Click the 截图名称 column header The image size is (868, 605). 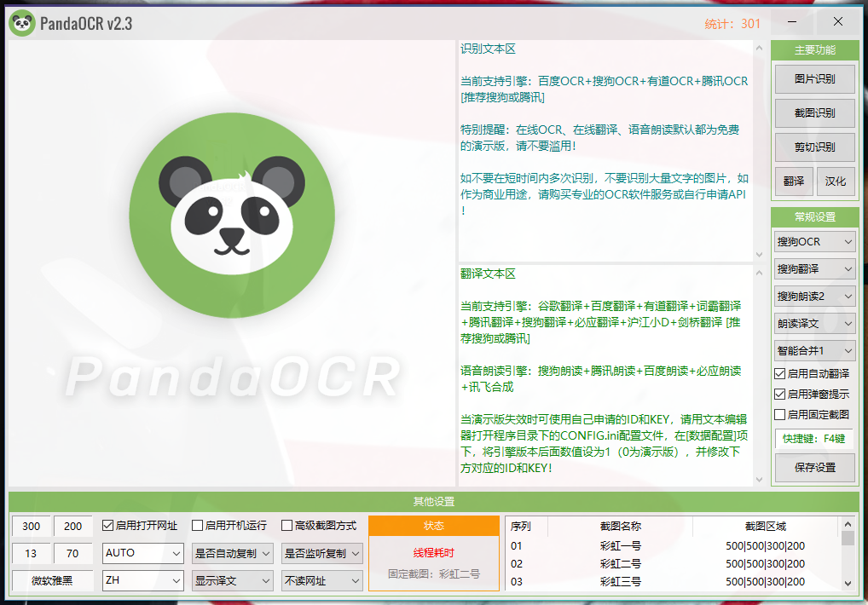click(620, 526)
